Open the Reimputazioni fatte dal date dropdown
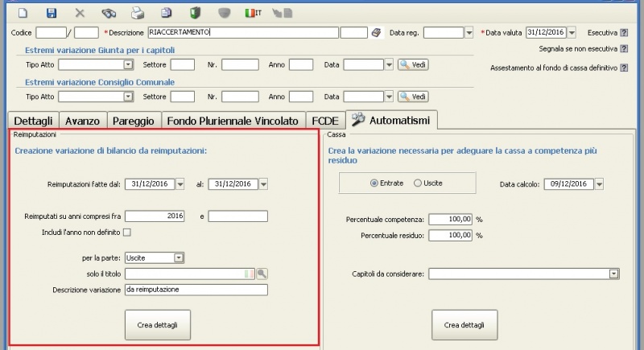Image resolution: width=644 pixels, height=350 pixels. [x=180, y=184]
